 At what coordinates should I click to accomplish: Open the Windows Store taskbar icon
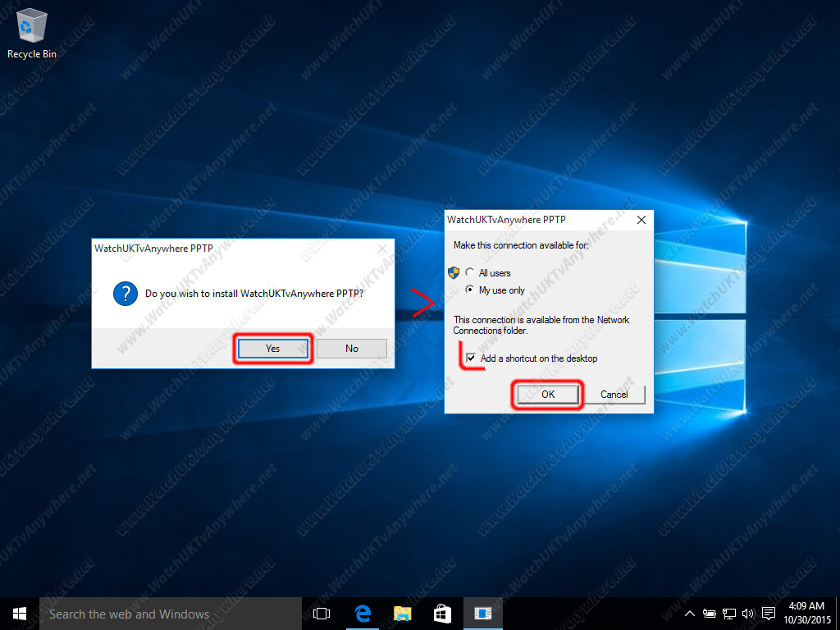tap(442, 614)
